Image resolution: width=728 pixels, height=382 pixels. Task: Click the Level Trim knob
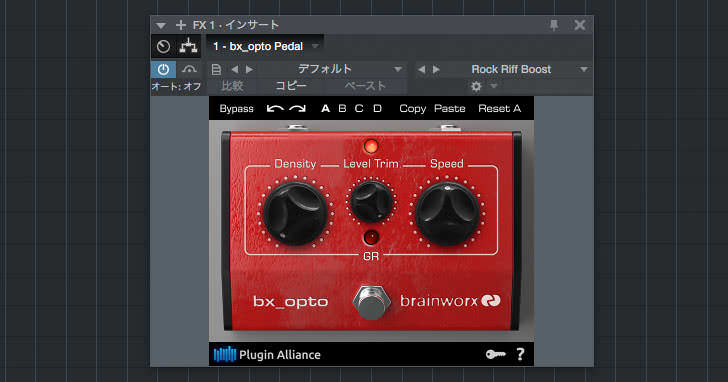370,202
